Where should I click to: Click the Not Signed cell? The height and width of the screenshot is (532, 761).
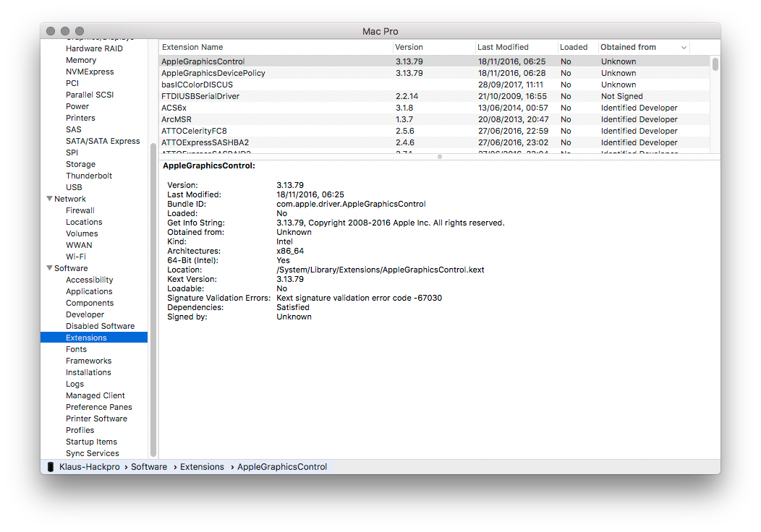[621, 97]
